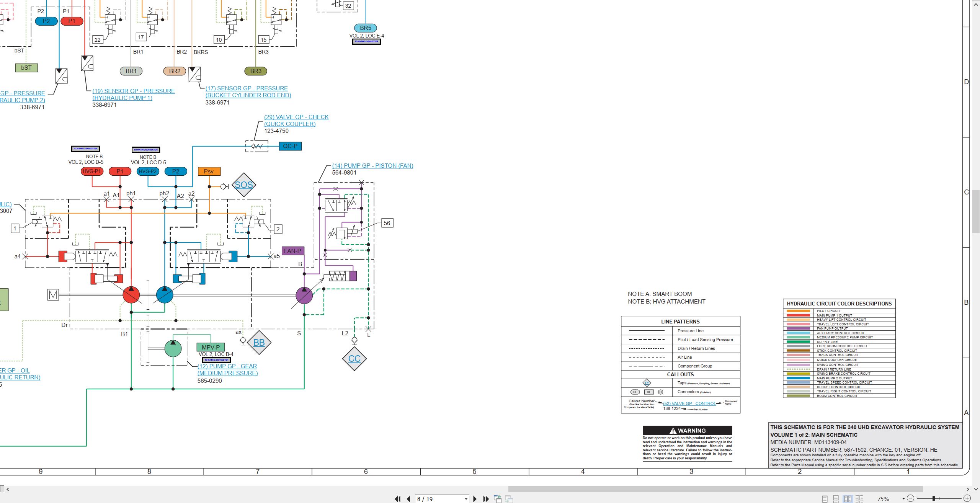The height and width of the screenshot is (503, 980).
Task: Click the green bST connector
Action: 26,68
